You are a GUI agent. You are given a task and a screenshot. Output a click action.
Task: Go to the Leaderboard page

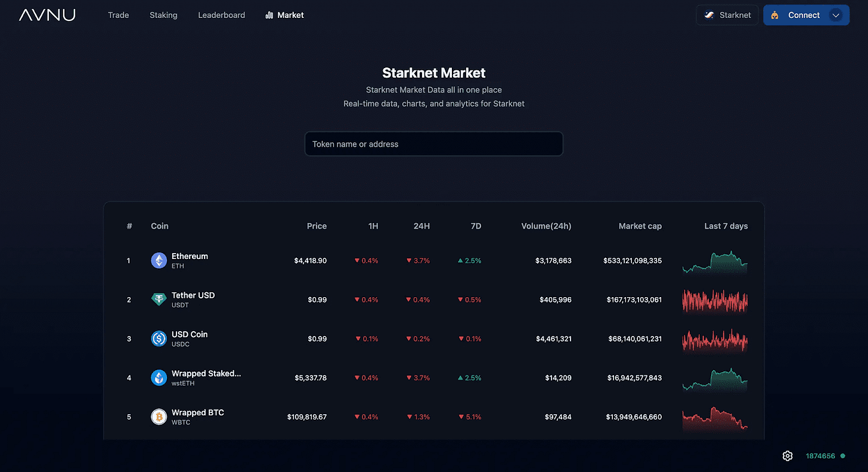[x=221, y=15]
